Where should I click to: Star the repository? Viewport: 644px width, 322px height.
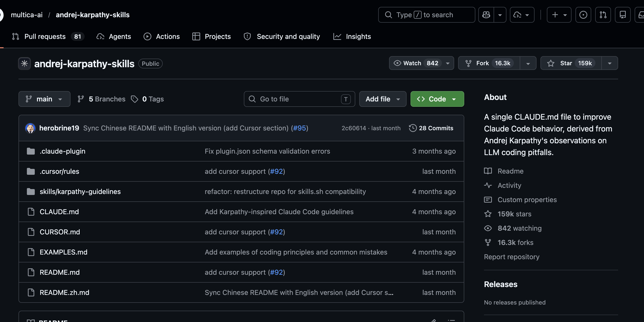[x=571, y=63]
